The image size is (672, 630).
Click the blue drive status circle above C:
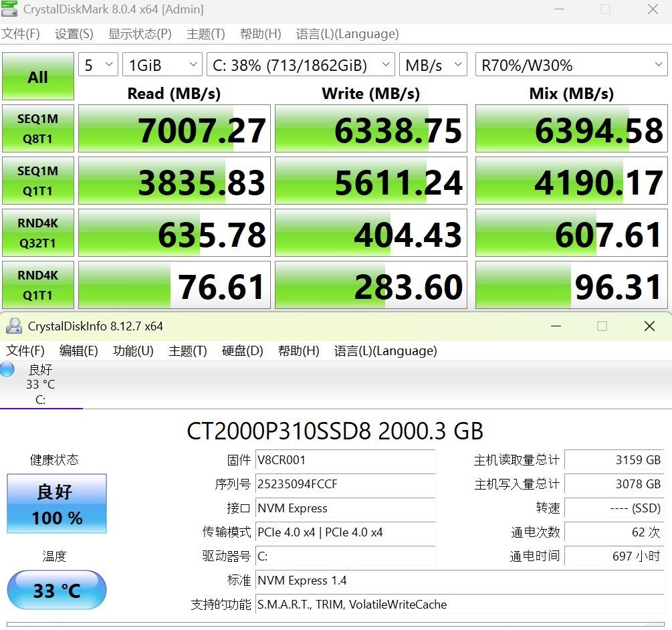tap(7, 369)
